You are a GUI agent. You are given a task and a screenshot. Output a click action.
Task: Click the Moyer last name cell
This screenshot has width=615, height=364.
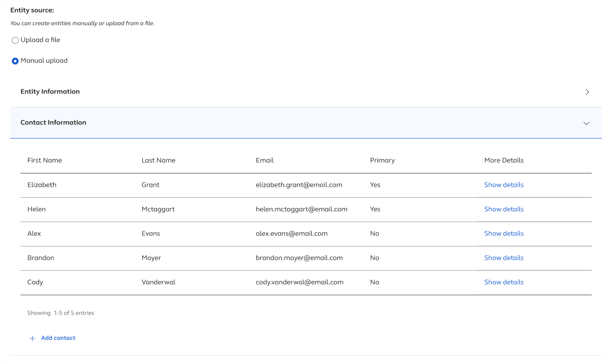click(152, 258)
